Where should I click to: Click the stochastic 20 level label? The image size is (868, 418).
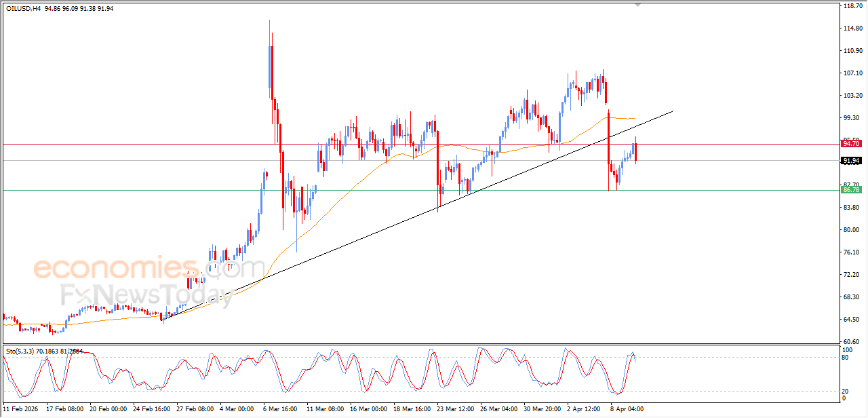click(846, 392)
